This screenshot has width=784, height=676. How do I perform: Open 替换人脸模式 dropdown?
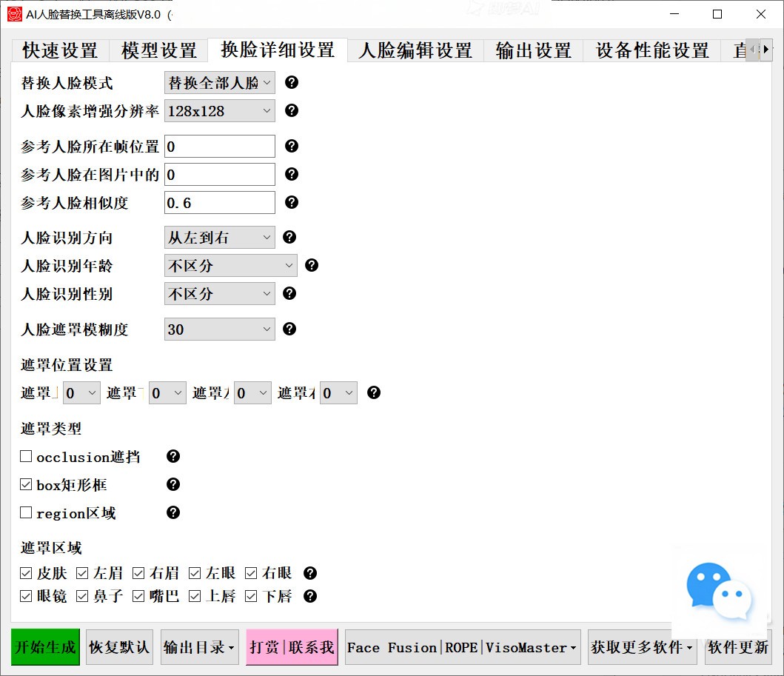click(x=219, y=82)
